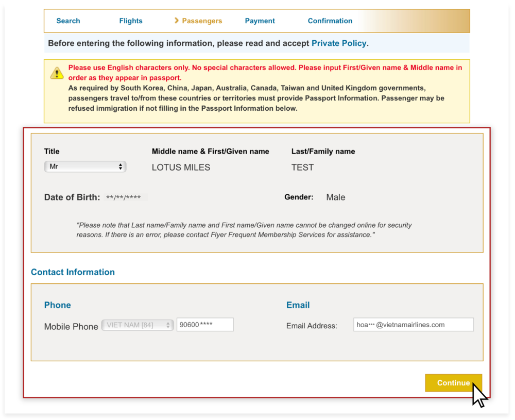Viewport: 515px width, 420px height.
Task: Click the yellow warning triangle icon
Action: [58, 73]
